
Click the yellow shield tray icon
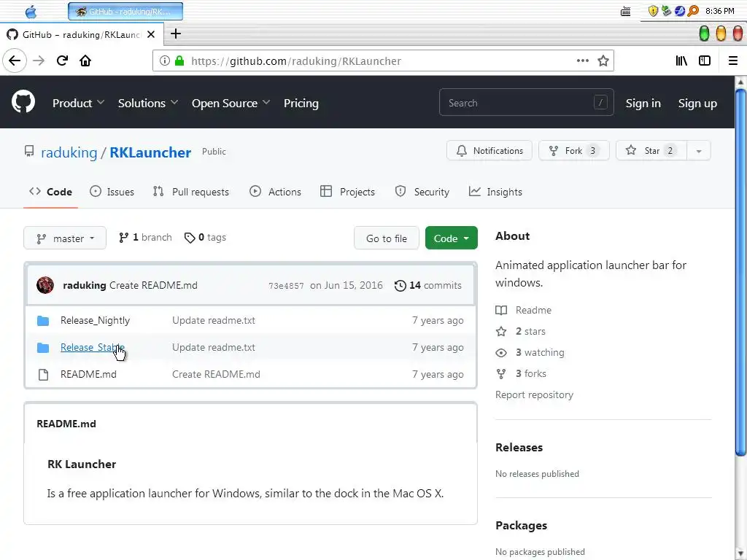click(653, 11)
